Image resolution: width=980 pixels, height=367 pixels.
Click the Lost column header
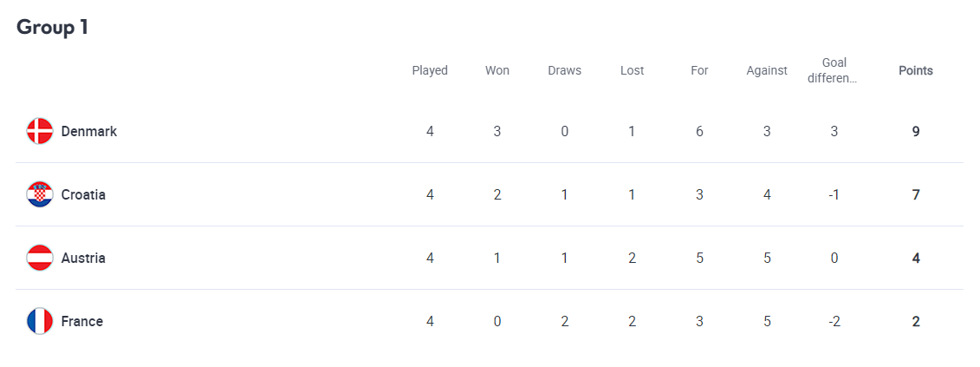pos(633,71)
